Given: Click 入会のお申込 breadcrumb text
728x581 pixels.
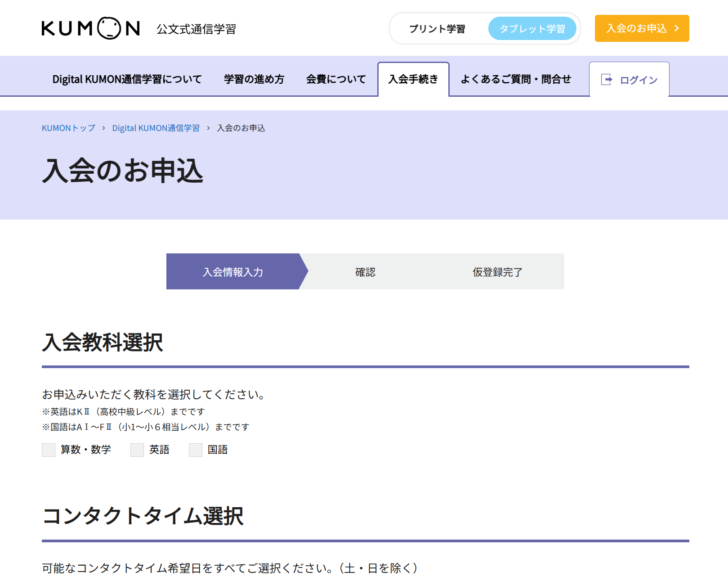Looking at the screenshot, I should pyautogui.click(x=241, y=128).
